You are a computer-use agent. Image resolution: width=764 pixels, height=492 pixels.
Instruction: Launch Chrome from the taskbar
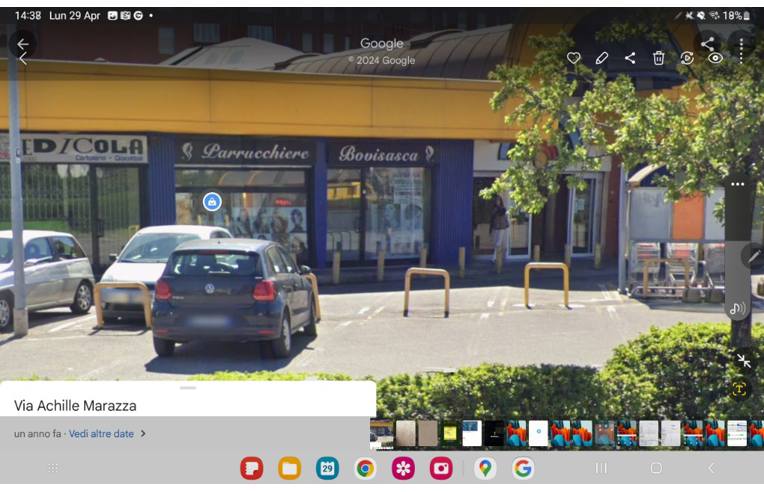(x=365, y=468)
